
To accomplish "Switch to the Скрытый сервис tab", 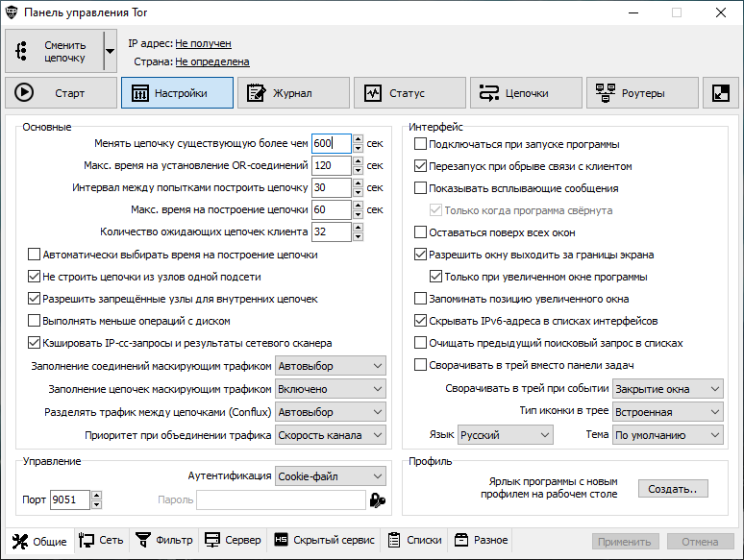I will point(325,540).
